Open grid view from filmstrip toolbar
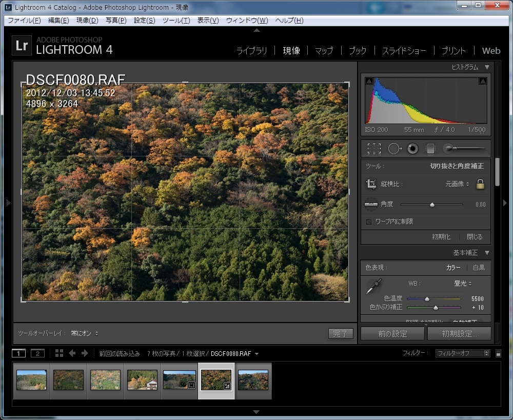 pyautogui.click(x=59, y=353)
